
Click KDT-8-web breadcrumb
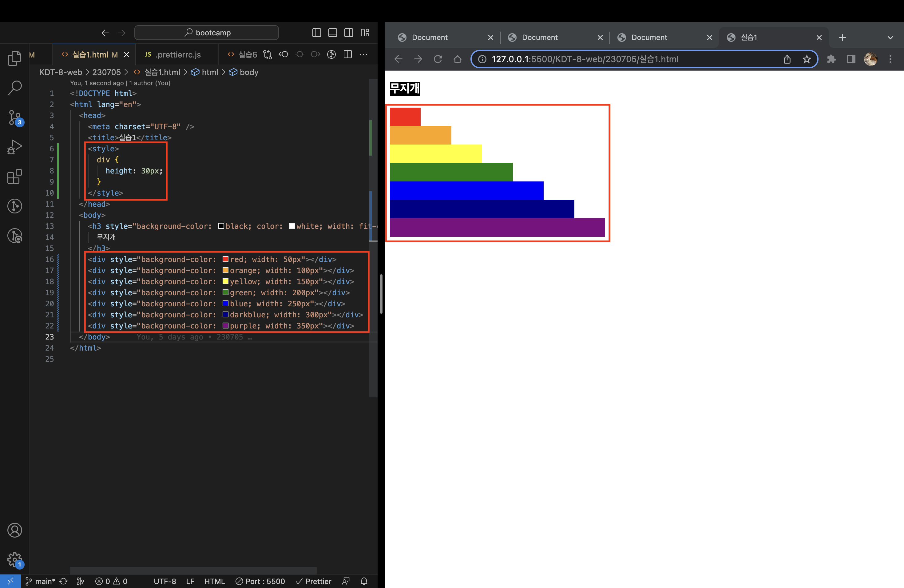click(x=61, y=72)
